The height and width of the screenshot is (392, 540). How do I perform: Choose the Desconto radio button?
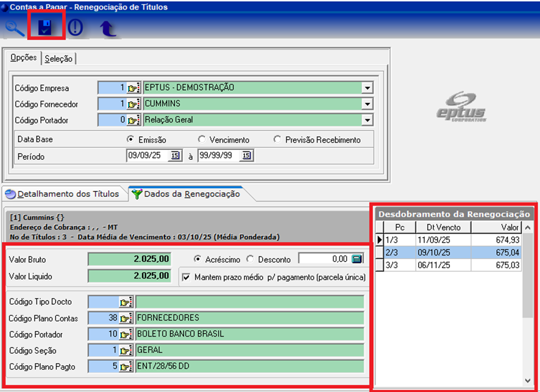tap(250, 259)
